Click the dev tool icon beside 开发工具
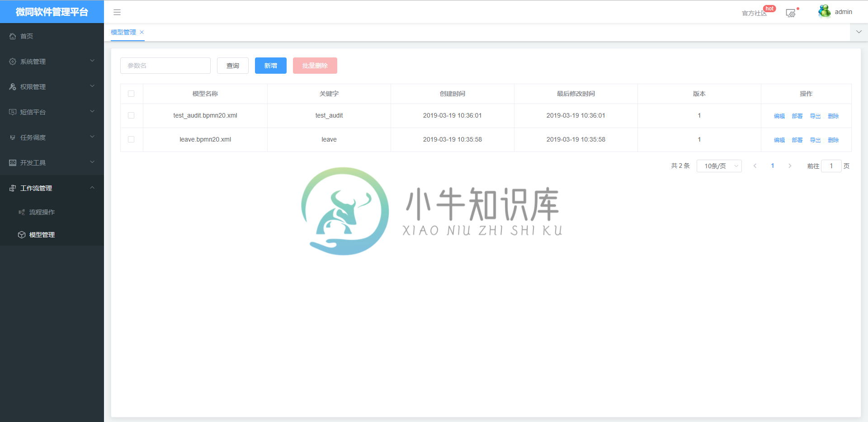The image size is (868, 422). coord(13,163)
